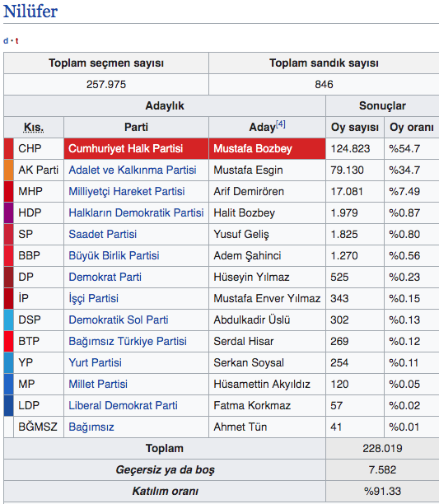Open the Halkların Demokratik Partisi link
Image resolution: width=439 pixels, height=504 pixels.
(136, 212)
